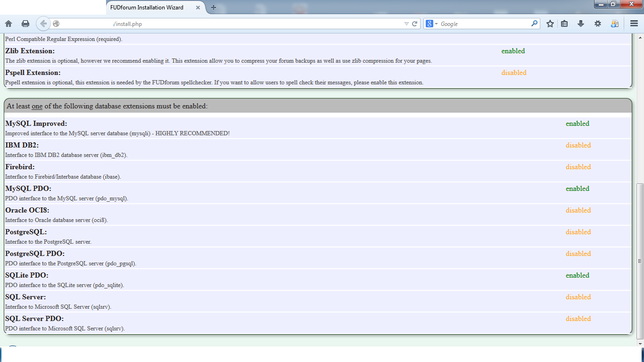Click the 'At least one of the following' header
Image resolution: width=644 pixels, height=362 pixels.
[107, 106]
